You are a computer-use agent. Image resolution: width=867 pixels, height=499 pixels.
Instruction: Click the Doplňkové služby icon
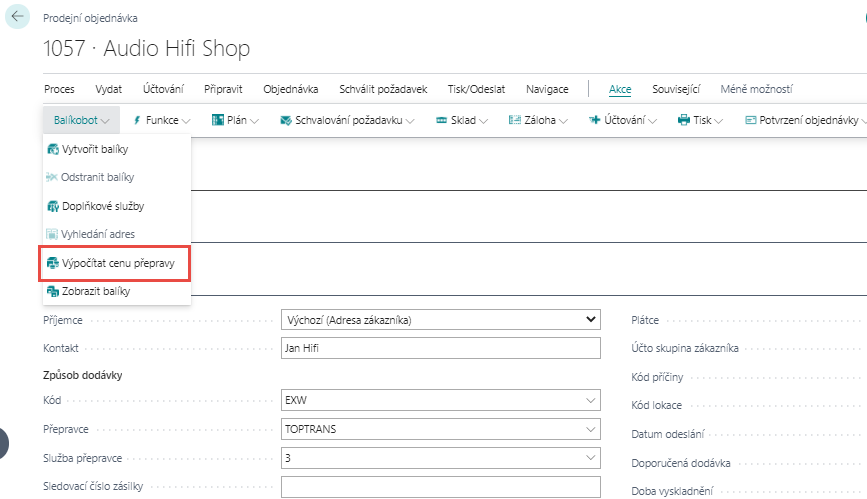click(53, 206)
